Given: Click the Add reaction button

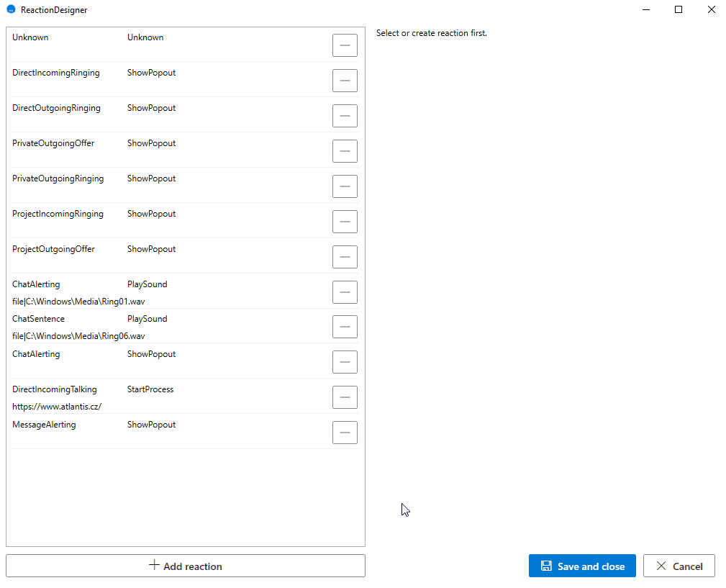Looking at the screenshot, I should pos(186,566).
